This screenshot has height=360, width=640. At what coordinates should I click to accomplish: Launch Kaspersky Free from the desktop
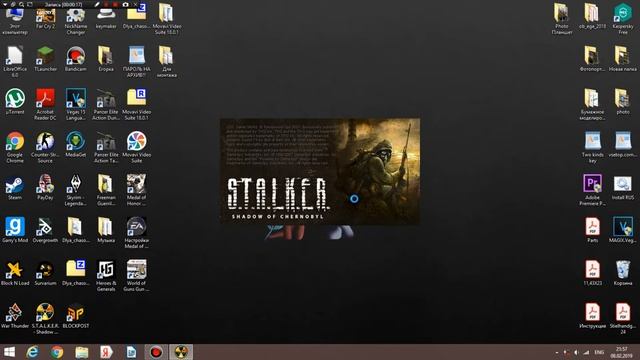coord(623,19)
